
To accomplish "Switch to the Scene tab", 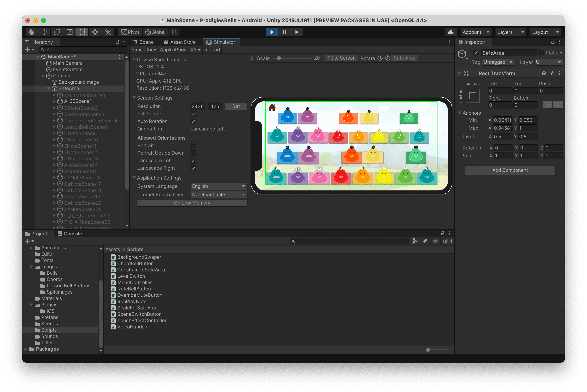I will point(143,42).
